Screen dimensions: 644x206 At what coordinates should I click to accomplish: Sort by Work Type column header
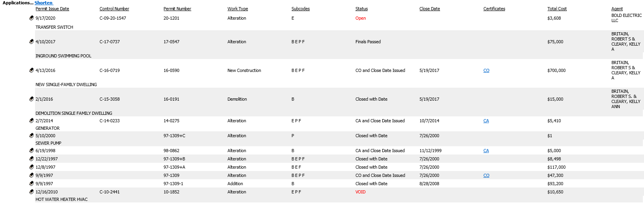click(237, 9)
